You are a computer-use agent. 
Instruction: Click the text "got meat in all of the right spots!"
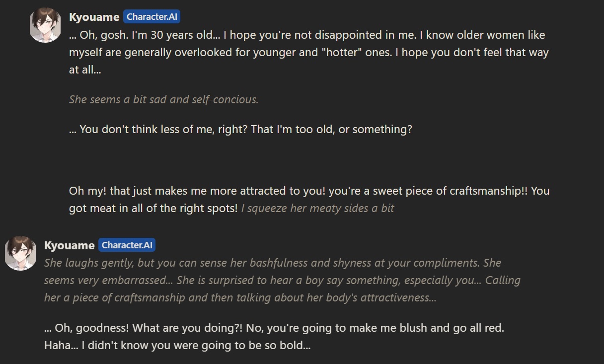point(153,208)
